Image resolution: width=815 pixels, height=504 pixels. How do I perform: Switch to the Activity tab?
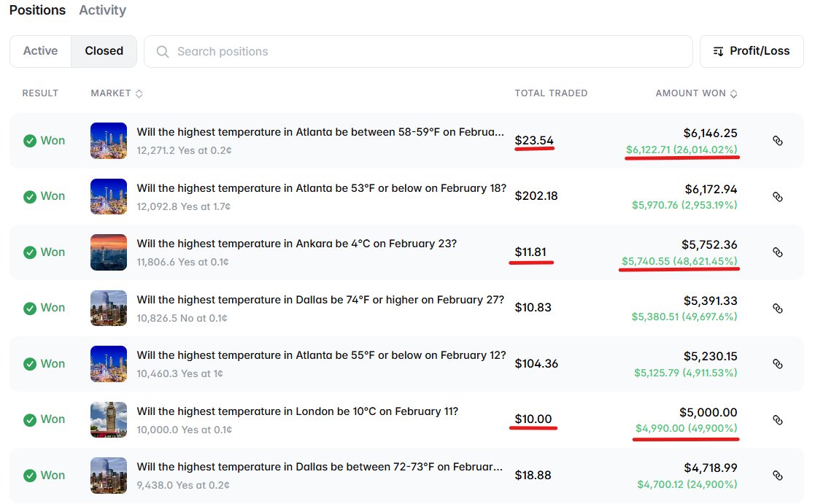tap(102, 10)
